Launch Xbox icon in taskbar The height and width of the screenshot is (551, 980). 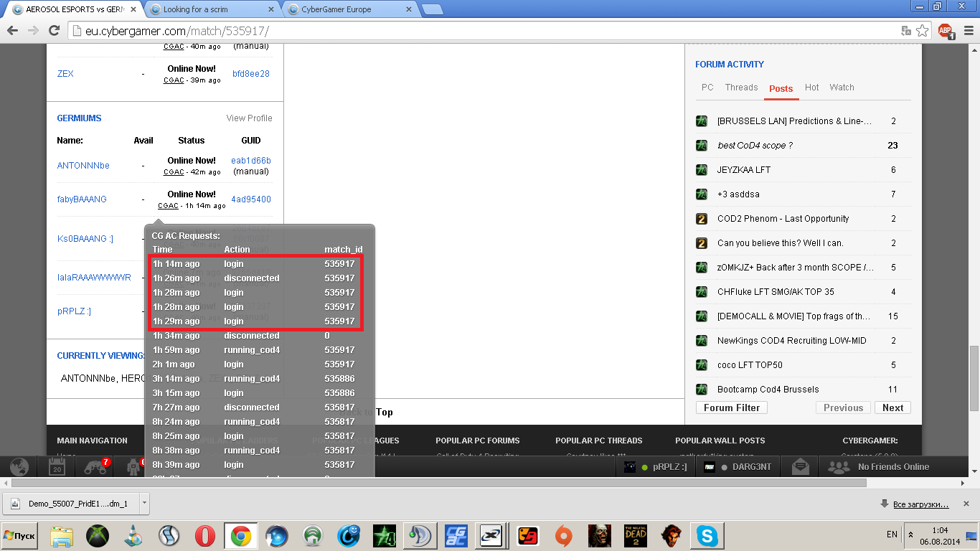(x=98, y=536)
